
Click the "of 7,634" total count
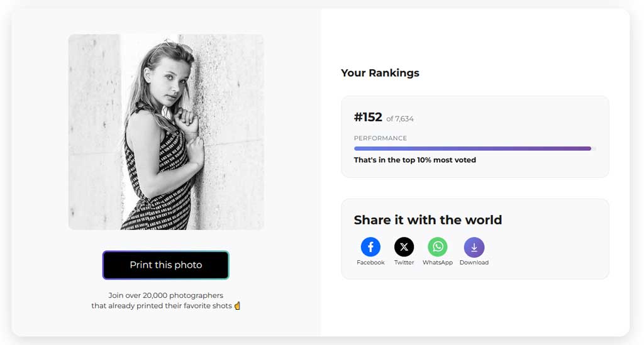point(400,119)
